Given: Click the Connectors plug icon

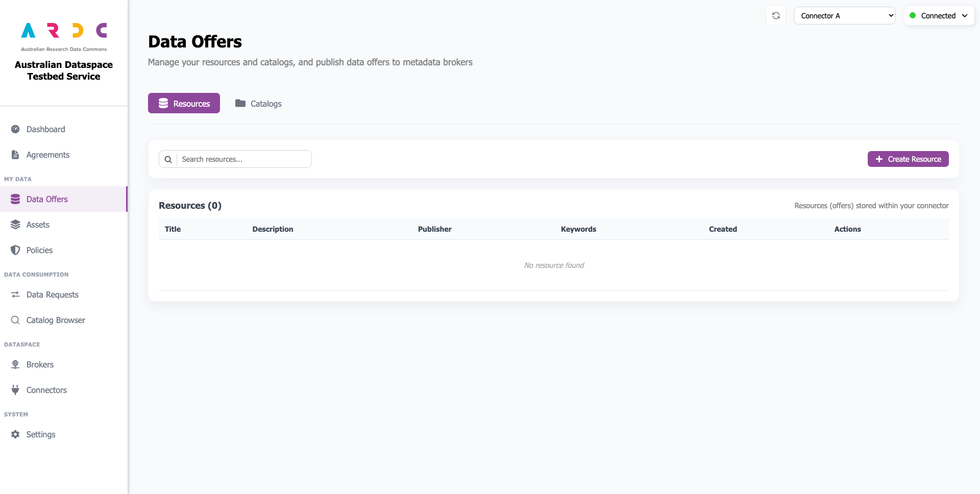Looking at the screenshot, I should [x=15, y=390].
